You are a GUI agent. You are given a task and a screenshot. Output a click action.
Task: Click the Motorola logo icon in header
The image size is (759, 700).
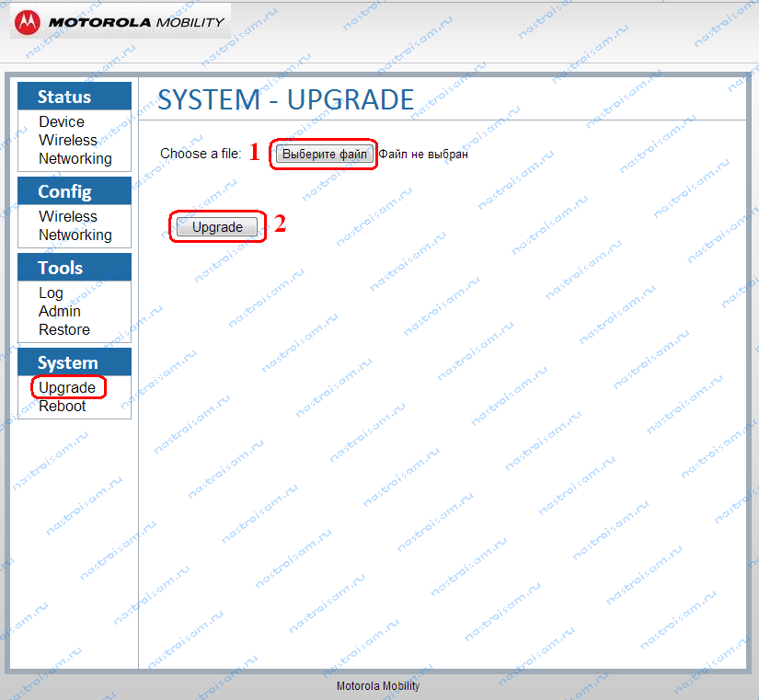[x=28, y=21]
